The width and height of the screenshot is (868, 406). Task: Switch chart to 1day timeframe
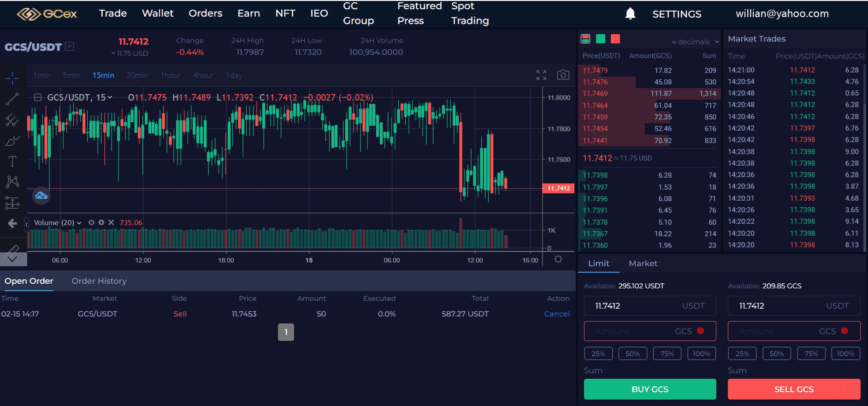(234, 75)
